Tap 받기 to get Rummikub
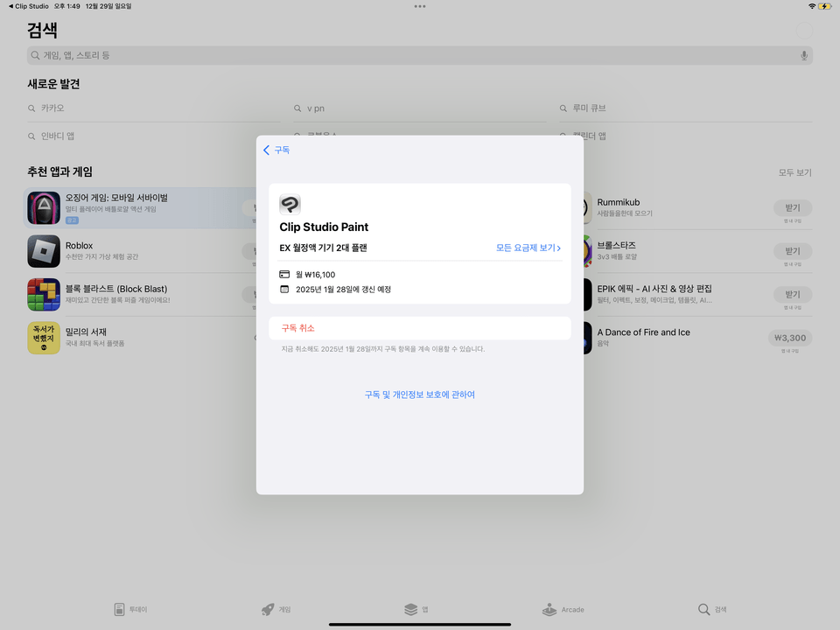The image size is (840, 630). coord(793,207)
